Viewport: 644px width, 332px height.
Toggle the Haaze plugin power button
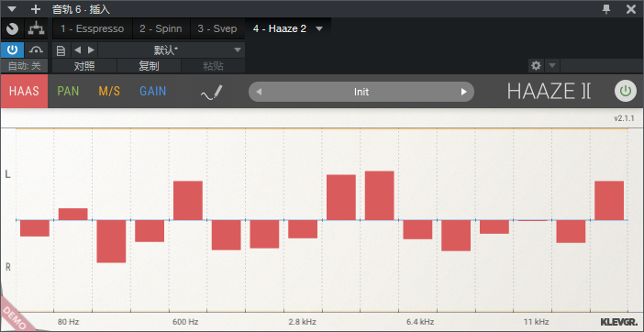click(625, 91)
